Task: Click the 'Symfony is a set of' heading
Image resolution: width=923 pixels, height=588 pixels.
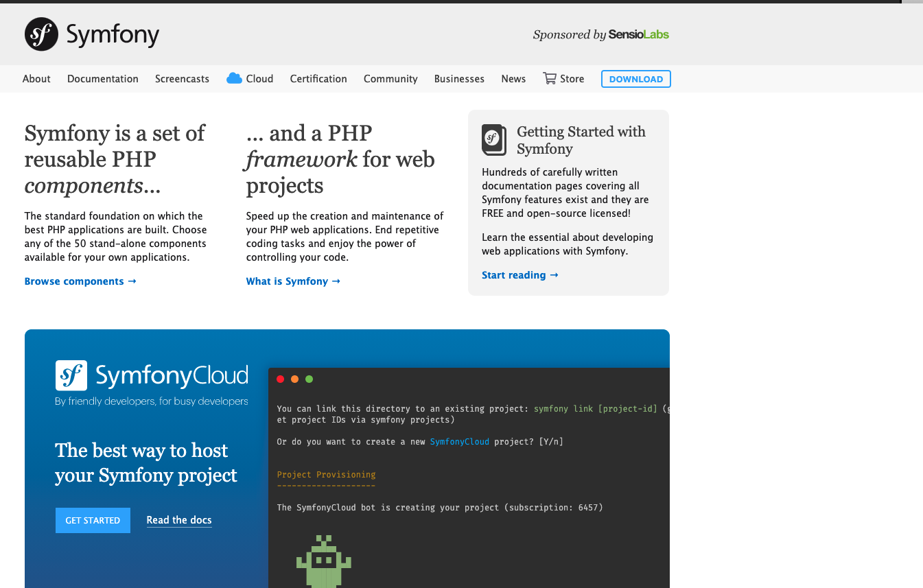Action: click(115, 159)
